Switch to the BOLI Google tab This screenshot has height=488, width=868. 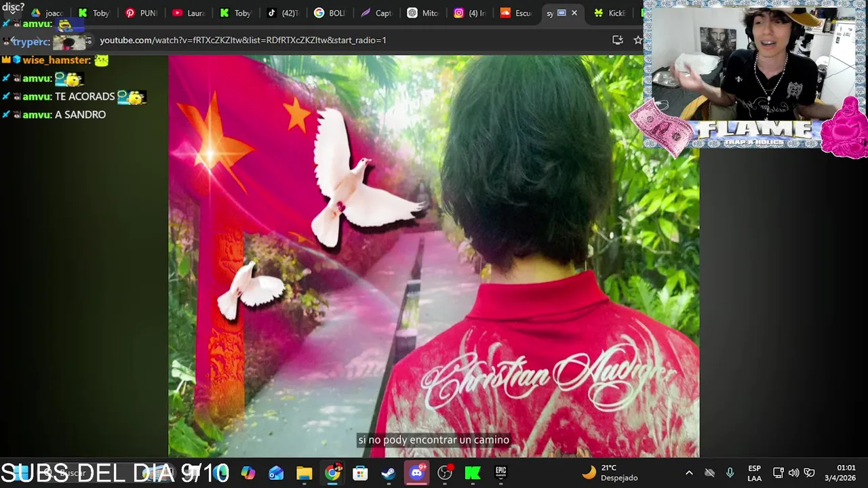(x=329, y=13)
